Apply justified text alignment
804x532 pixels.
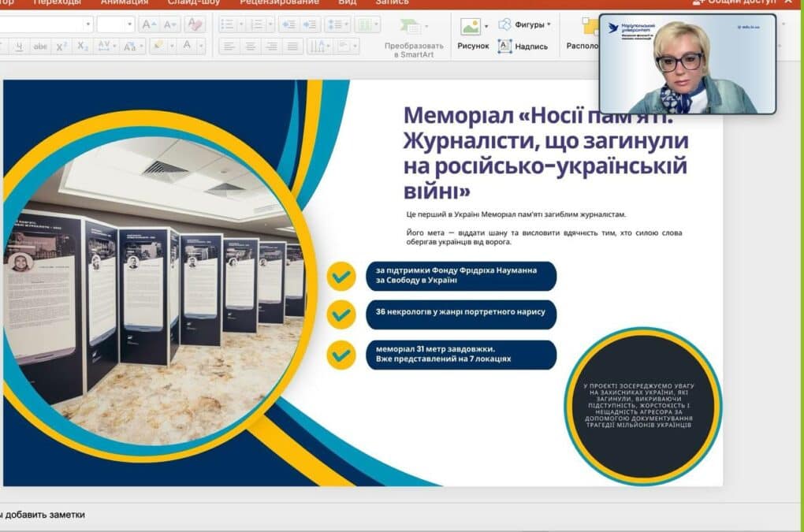click(x=292, y=47)
